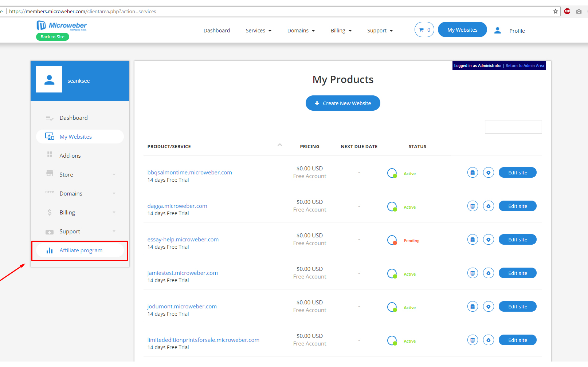Open jodumont.microweber.com link

(182, 306)
